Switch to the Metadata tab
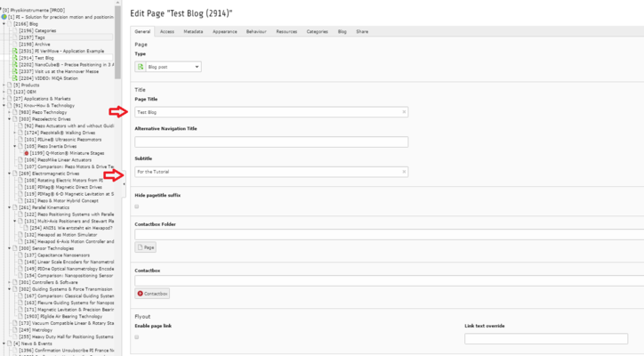This screenshot has width=644, height=356. [193, 31]
